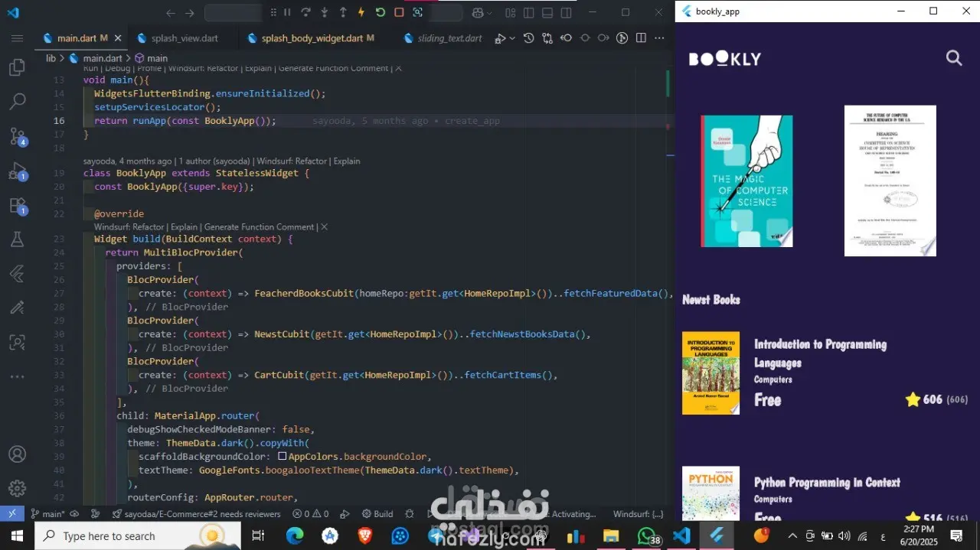The image size is (980, 550).
Task: Click the debug Step Out button
Action: point(342,12)
